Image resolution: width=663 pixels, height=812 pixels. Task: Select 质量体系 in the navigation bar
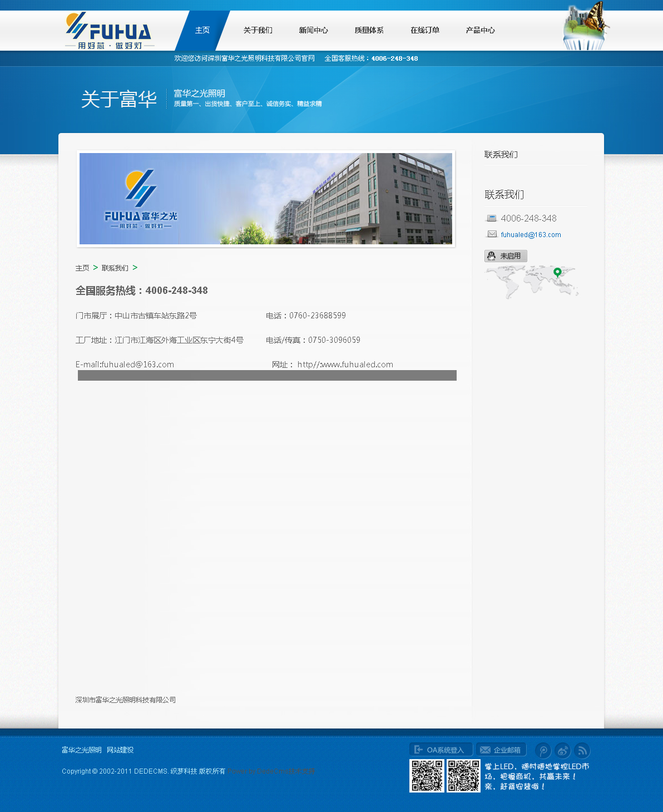(369, 31)
